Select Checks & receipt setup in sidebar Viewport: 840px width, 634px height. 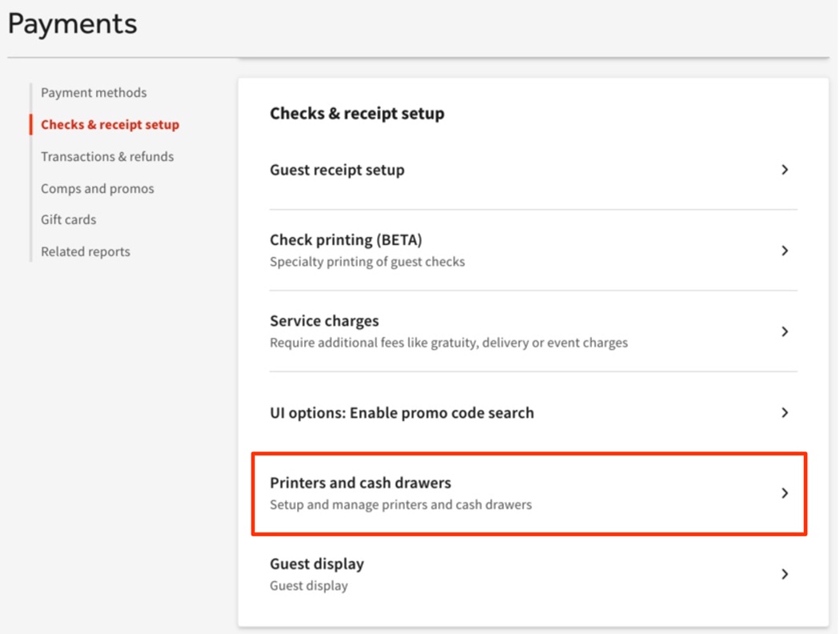(x=110, y=125)
